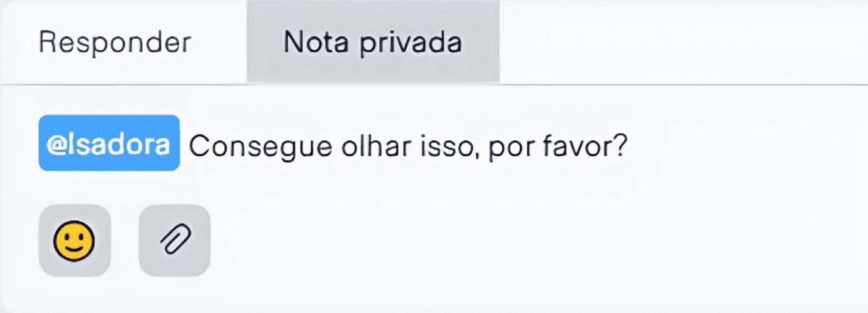Select the Nota privada tab

coord(373,42)
